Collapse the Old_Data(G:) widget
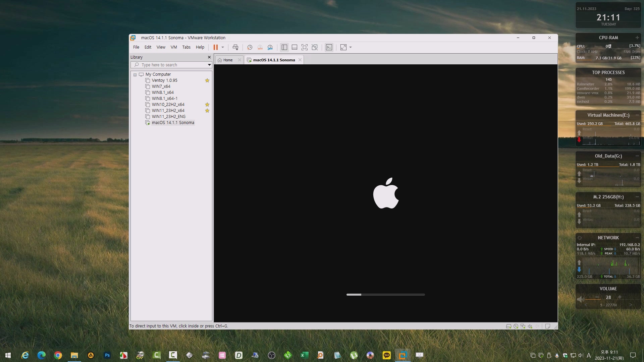Image resolution: width=644 pixels, height=362 pixels. 637,156
